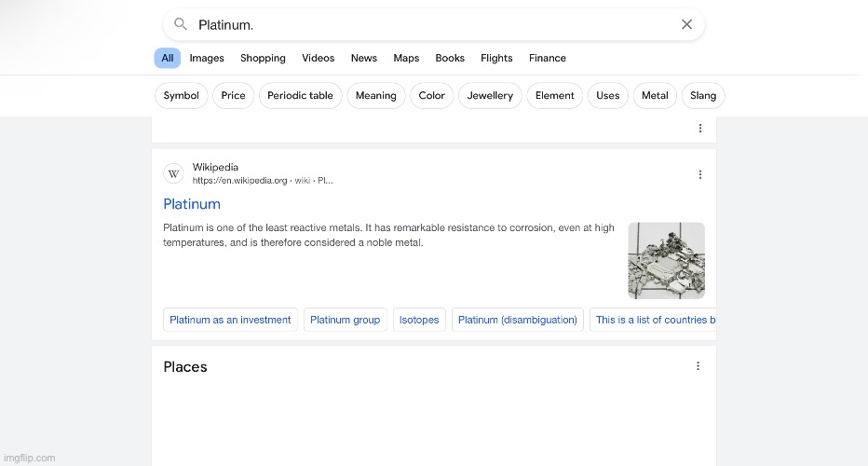The image size is (868, 466).
Task: Select the Element filter chip
Action: pos(555,95)
